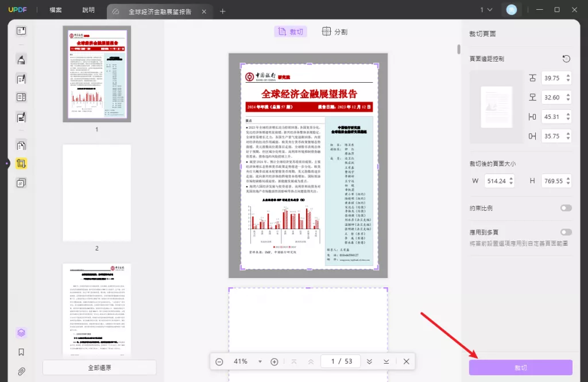Toggle the 約束比例 switch
Screen dimensions: 588x382
(x=566, y=208)
